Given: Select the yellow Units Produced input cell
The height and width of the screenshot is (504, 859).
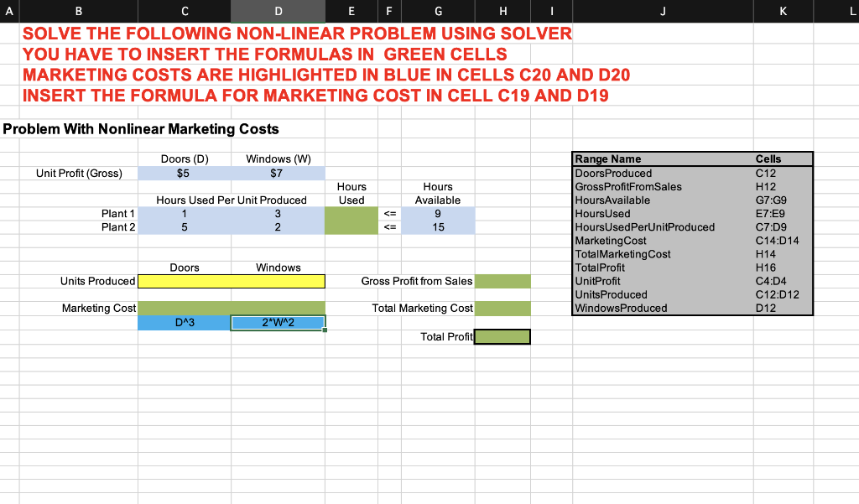Looking at the screenshot, I should 231,280.
